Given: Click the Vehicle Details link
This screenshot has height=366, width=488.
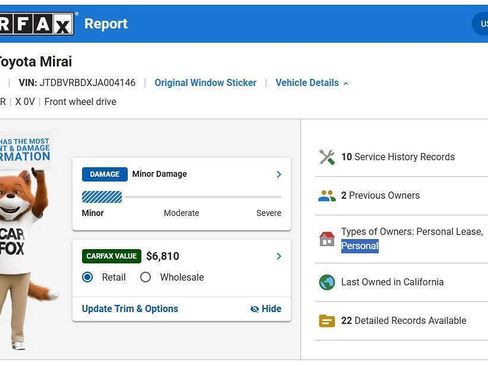Looking at the screenshot, I should [x=307, y=83].
